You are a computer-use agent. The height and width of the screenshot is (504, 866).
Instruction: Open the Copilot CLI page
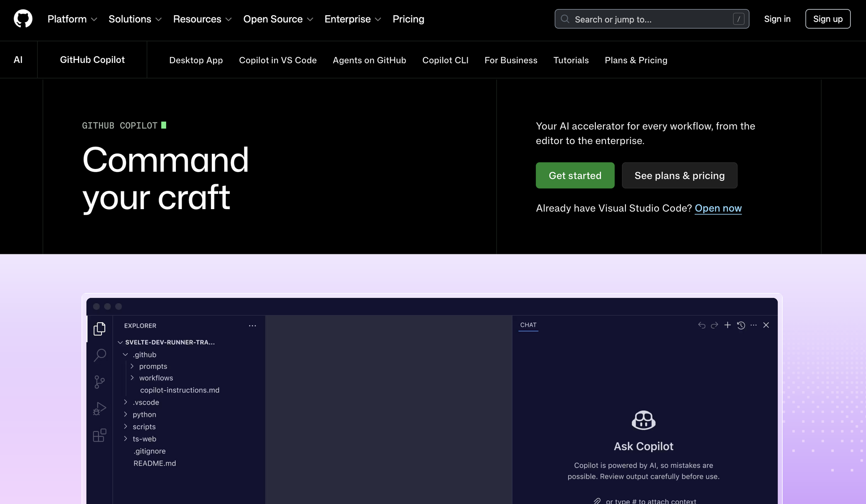[445, 60]
